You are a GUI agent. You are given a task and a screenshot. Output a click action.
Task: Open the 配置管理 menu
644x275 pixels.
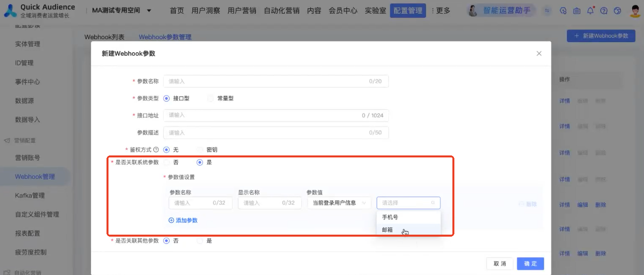[408, 10]
